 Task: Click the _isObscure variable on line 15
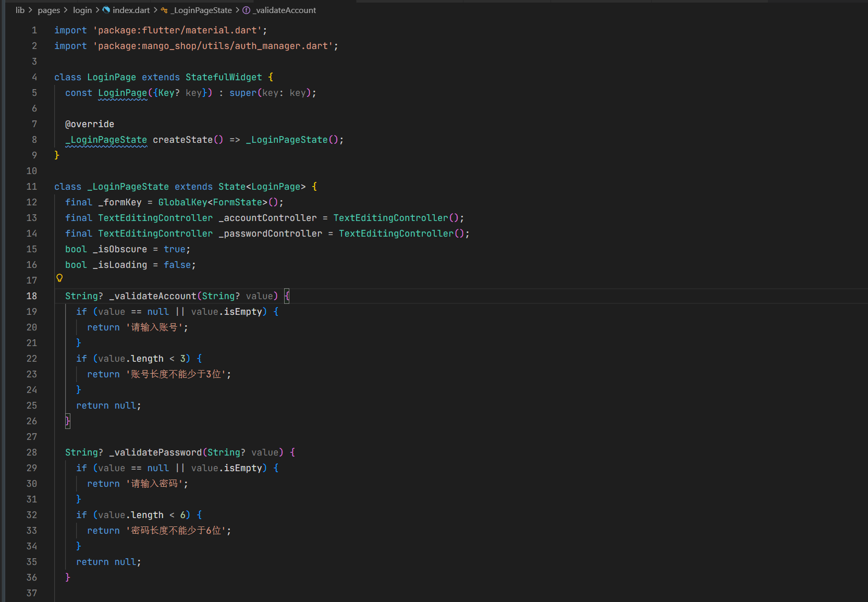pos(120,249)
